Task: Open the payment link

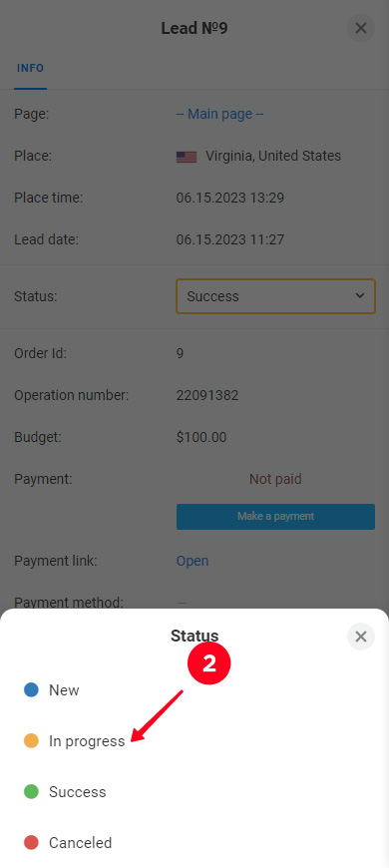Action: (193, 561)
